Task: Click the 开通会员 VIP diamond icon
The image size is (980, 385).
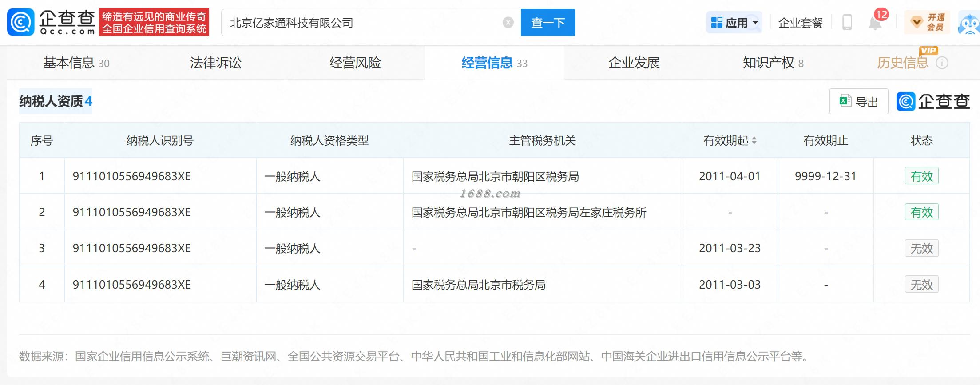Action: click(x=917, y=22)
